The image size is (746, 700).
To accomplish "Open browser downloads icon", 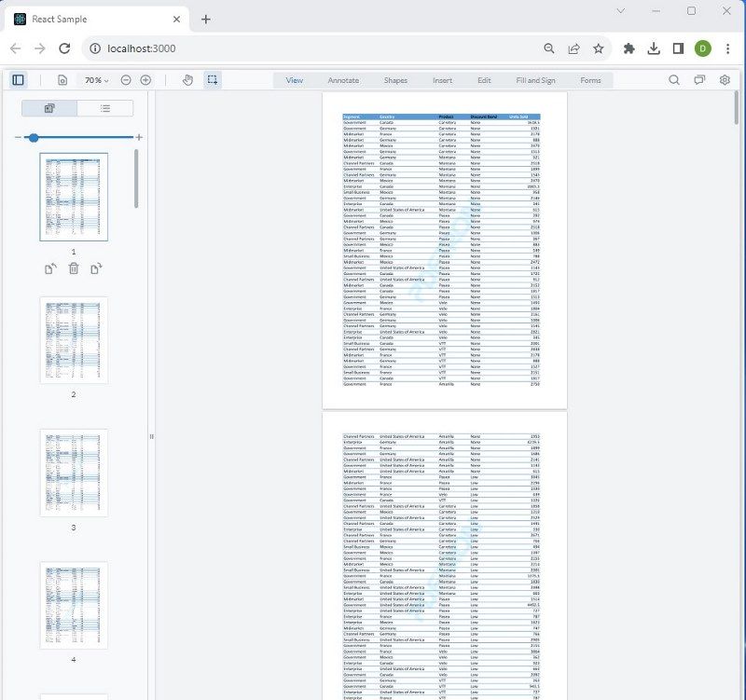I will 654,48.
